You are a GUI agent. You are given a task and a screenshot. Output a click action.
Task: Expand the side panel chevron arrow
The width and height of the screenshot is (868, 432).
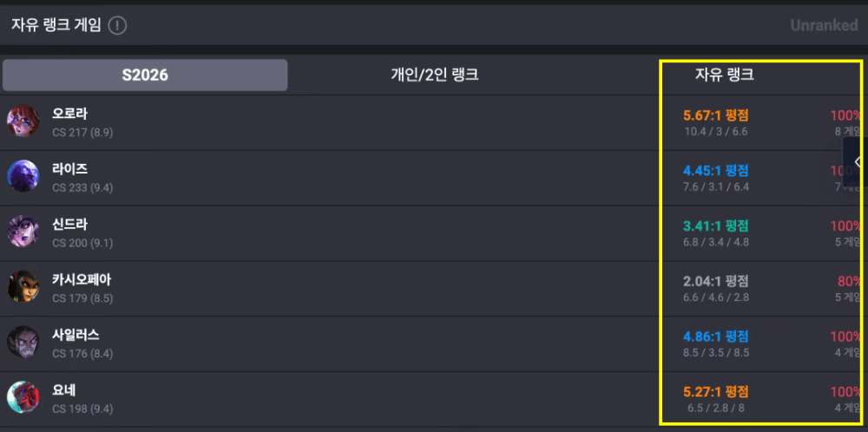pyautogui.click(x=858, y=162)
